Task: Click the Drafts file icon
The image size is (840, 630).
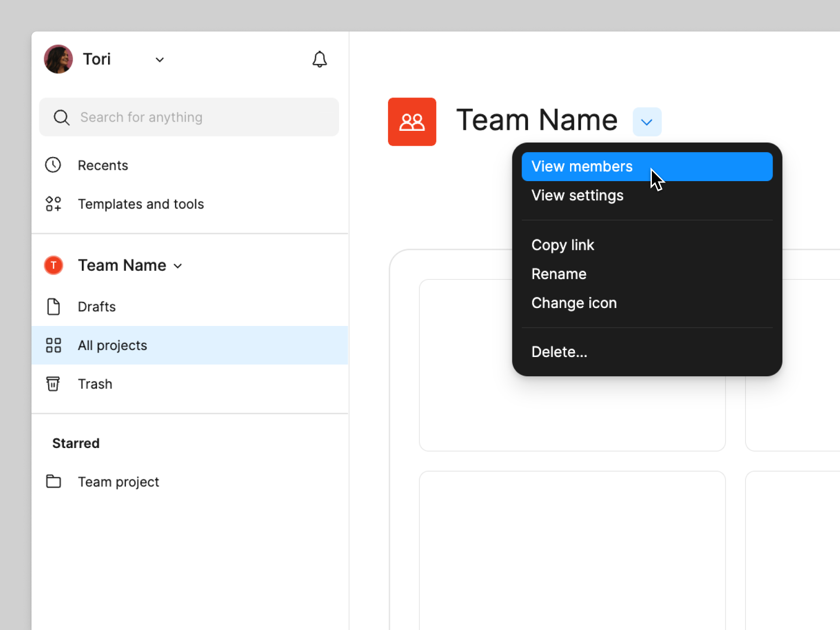Action: click(53, 307)
